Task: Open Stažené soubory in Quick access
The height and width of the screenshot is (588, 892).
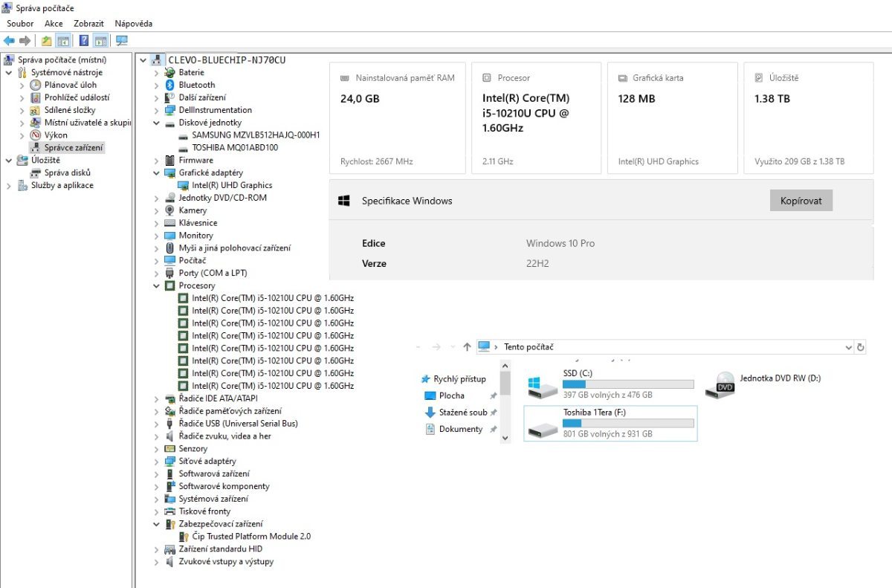Action: coord(462,413)
